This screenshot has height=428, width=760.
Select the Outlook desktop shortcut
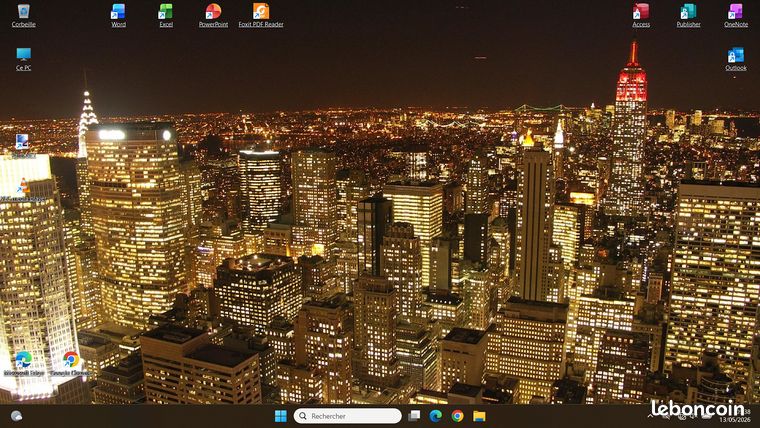click(x=736, y=59)
